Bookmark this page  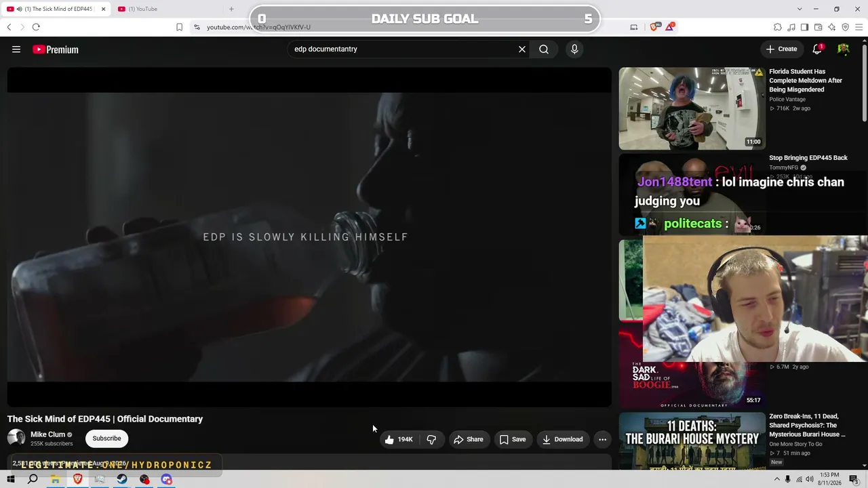point(179,27)
